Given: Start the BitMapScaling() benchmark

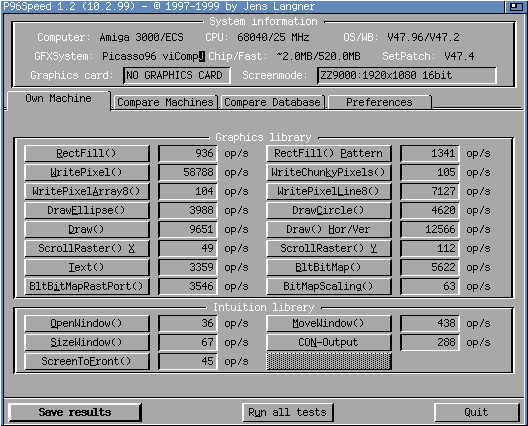Looking at the screenshot, I should [x=329, y=286].
